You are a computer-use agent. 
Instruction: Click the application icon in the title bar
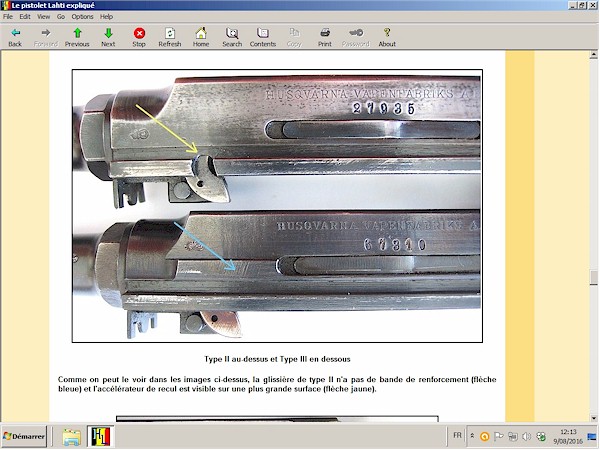(x=5, y=5)
